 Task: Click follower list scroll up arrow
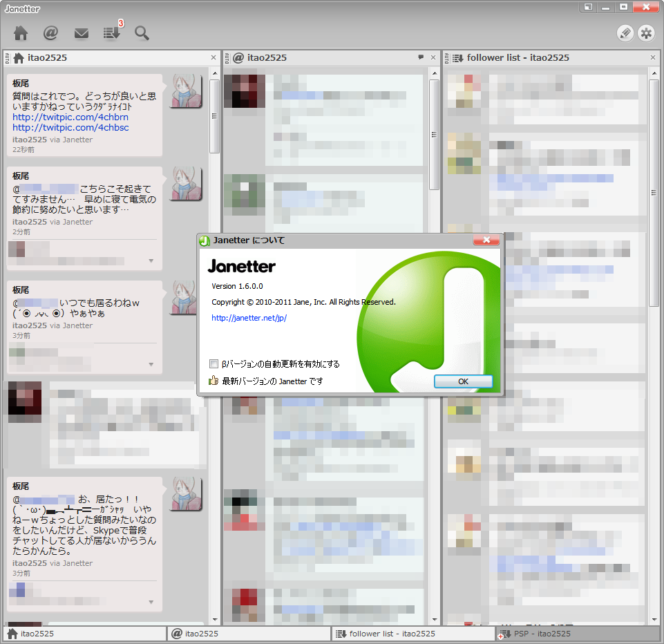[x=654, y=73]
